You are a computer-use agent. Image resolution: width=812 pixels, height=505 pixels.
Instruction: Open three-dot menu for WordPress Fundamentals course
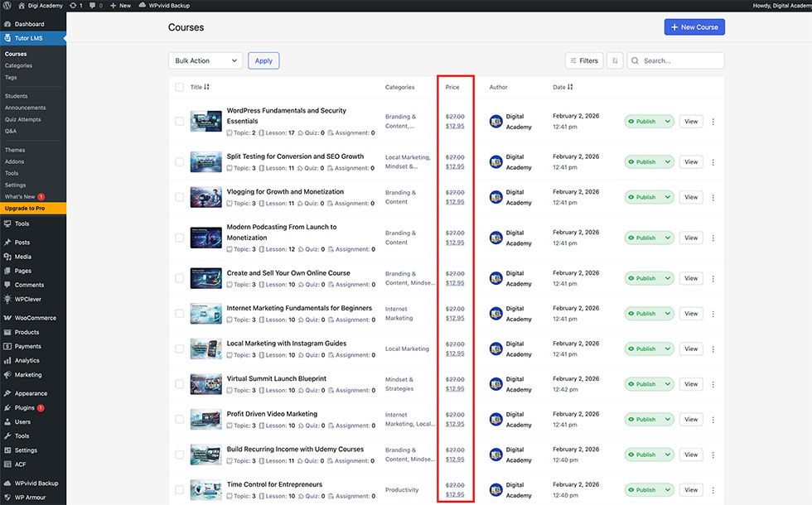[x=713, y=122]
